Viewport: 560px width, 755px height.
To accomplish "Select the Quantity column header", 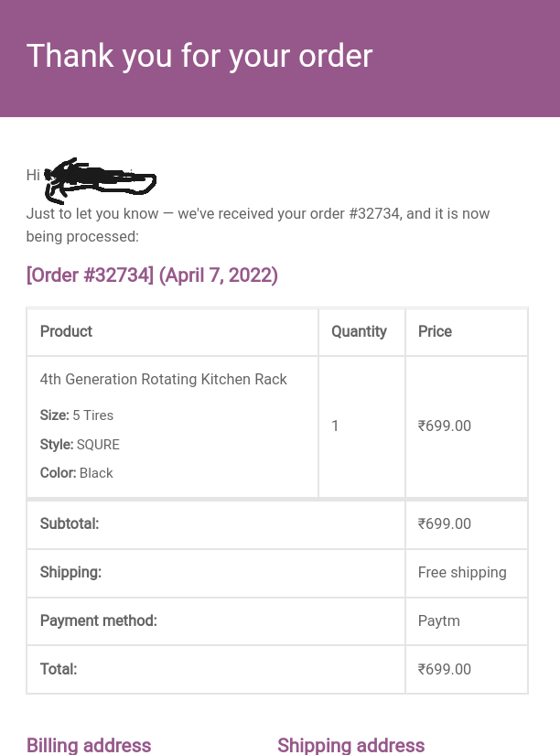I will click(359, 331).
